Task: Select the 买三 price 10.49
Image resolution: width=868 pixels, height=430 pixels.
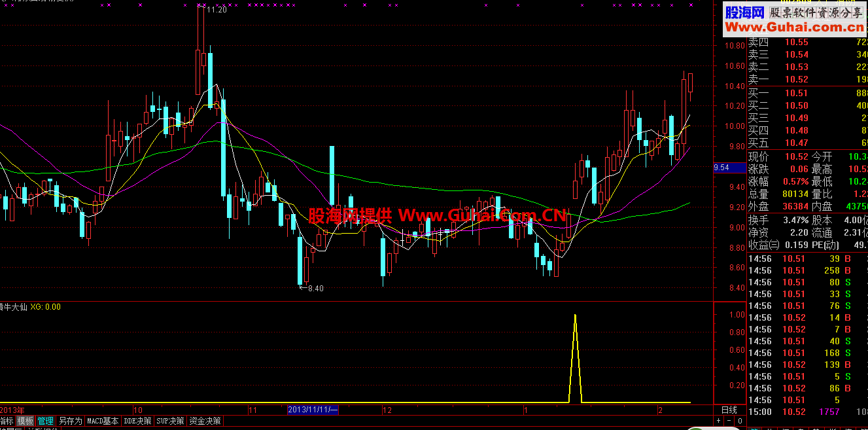Action: pyautogui.click(x=797, y=118)
